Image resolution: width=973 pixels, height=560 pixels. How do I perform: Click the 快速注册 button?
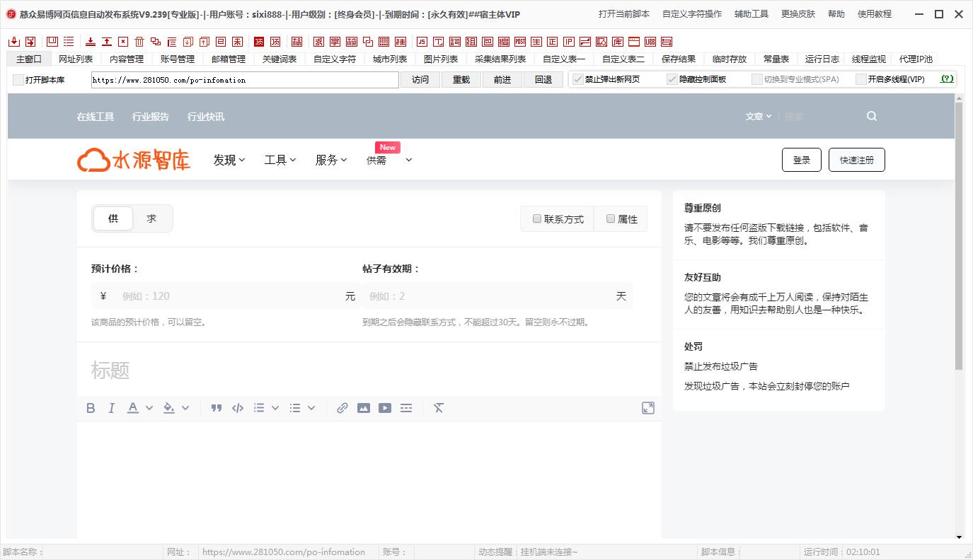tap(857, 160)
